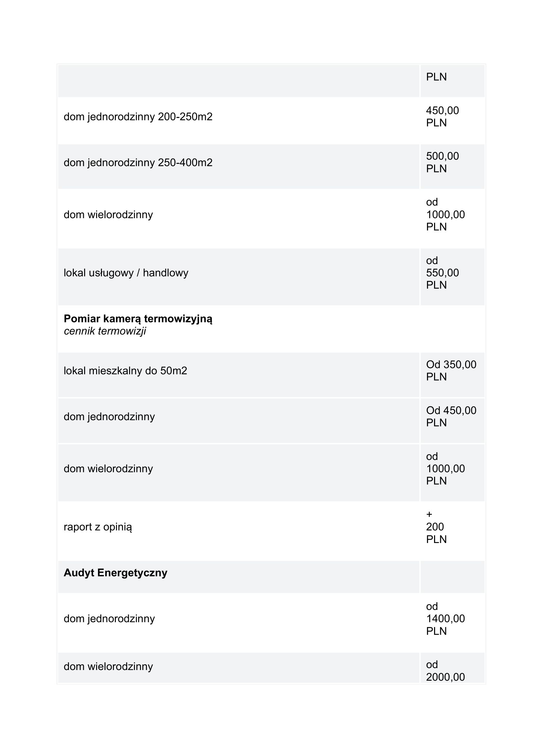This screenshot has width=535, height=756.
Task: Select the 'od 550,00 PLN' price
Action: pyautogui.click(x=442, y=273)
